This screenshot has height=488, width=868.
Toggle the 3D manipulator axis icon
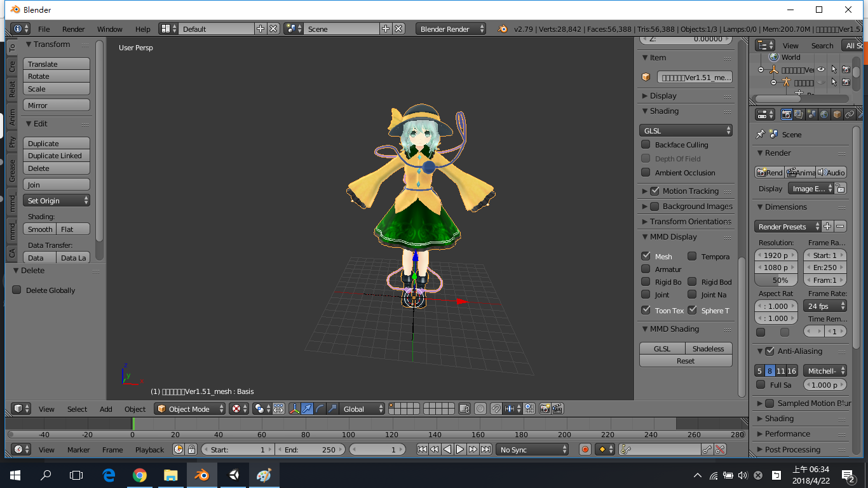(x=295, y=409)
